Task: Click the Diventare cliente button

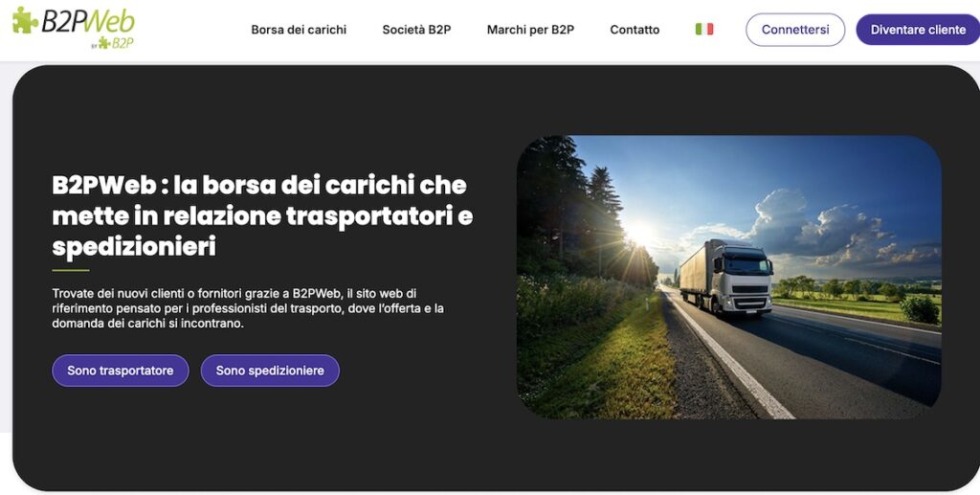Action: 918,30
